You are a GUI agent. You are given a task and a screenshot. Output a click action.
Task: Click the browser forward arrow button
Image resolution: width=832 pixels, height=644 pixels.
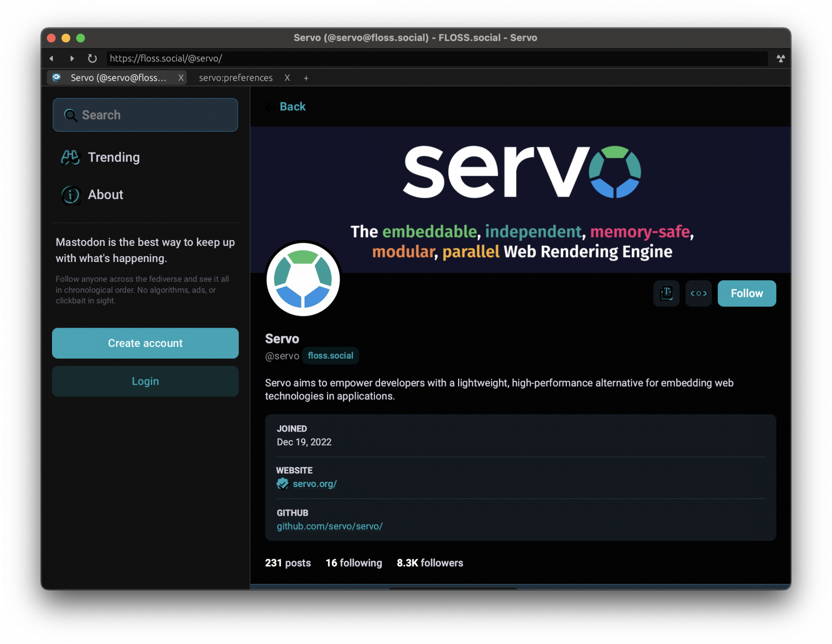click(72, 59)
